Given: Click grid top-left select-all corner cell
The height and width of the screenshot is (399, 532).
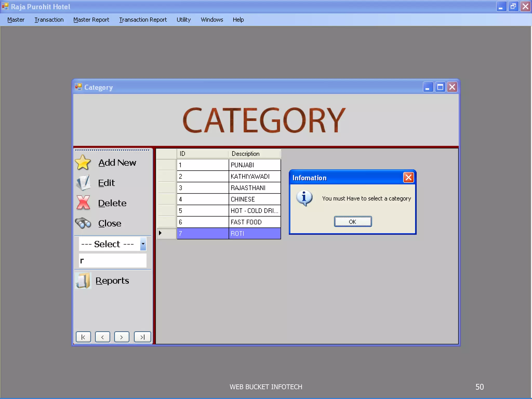Looking at the screenshot, I should (x=167, y=154).
